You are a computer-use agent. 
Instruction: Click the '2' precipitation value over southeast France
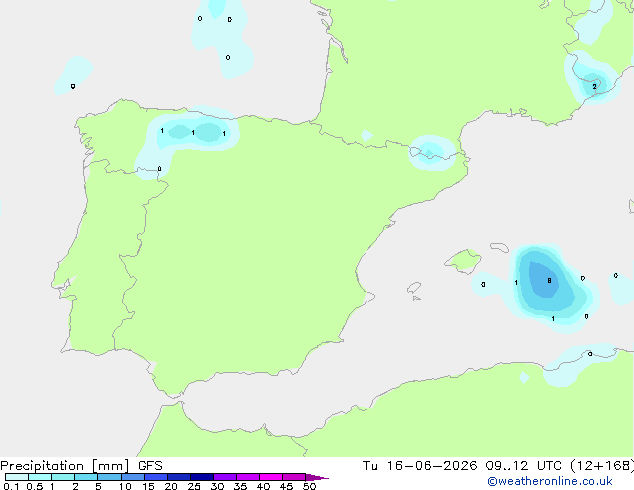pyautogui.click(x=594, y=87)
